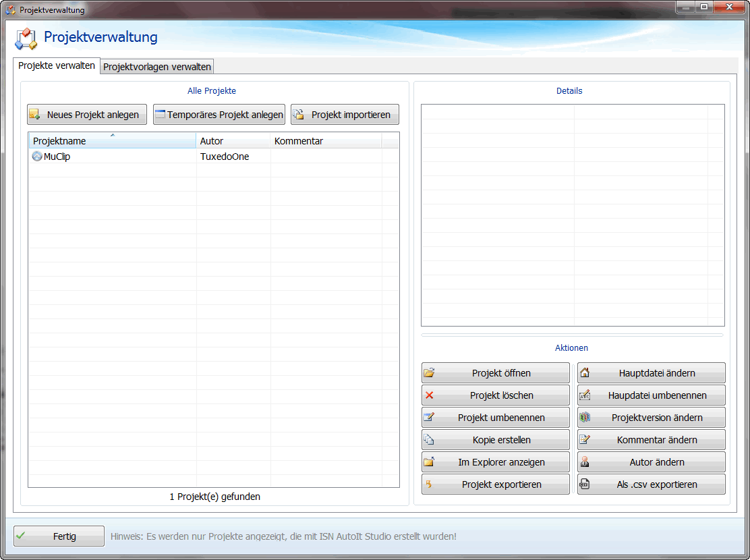Select the Projekte verwalten tab
This screenshot has width=750, height=560.
point(57,66)
